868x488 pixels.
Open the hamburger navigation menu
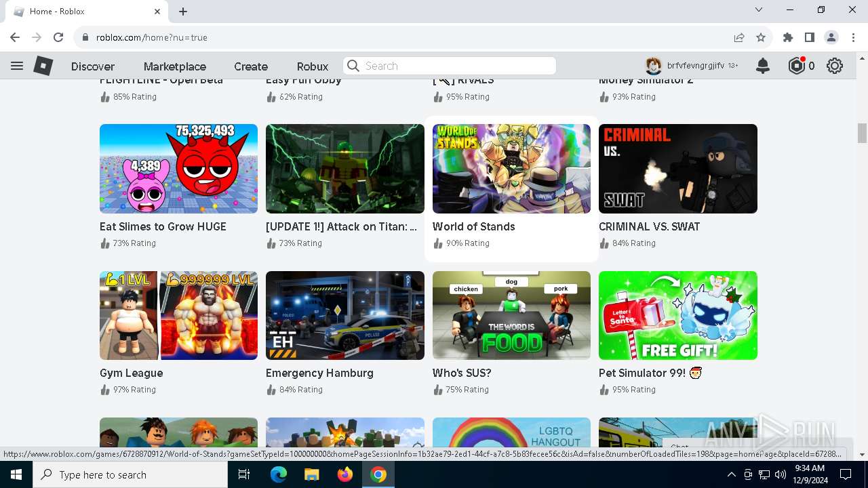pyautogui.click(x=17, y=66)
